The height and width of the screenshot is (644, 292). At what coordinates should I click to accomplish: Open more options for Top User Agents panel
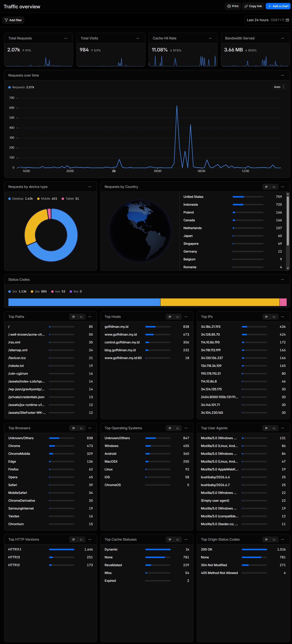(x=283, y=428)
